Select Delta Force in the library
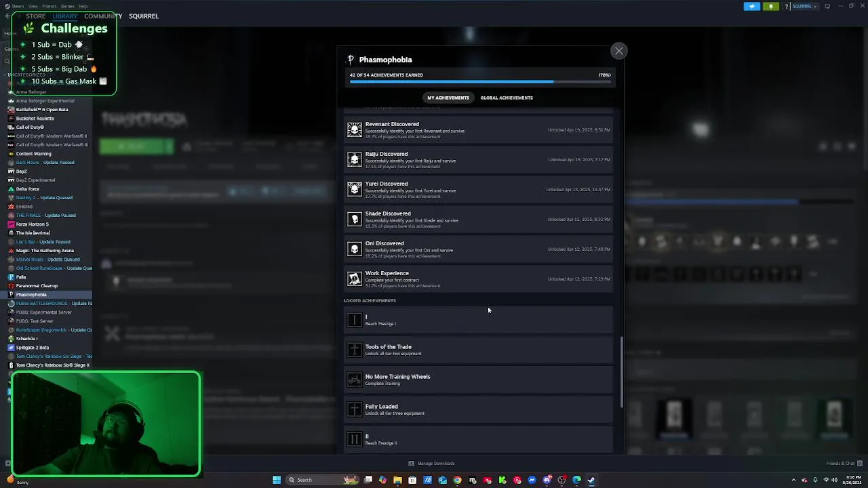868x488 pixels. point(28,188)
